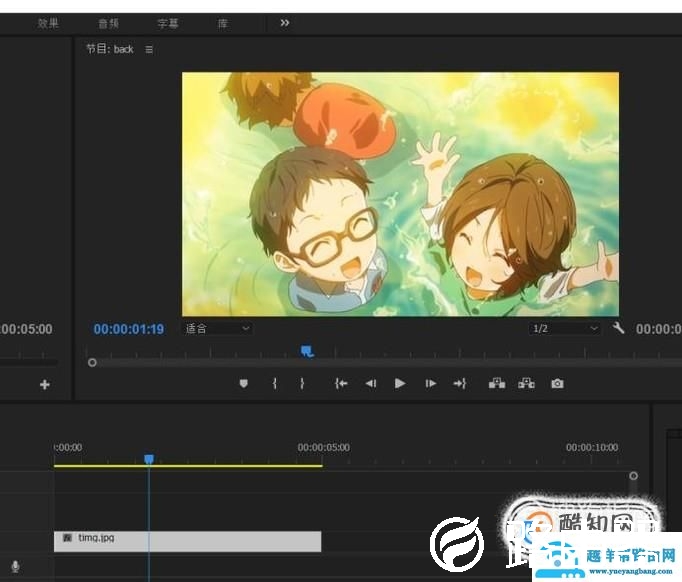Image resolution: width=682 pixels, height=582 pixels.
Task: Open the 1/2 playback resolution dropdown
Action: click(x=564, y=328)
